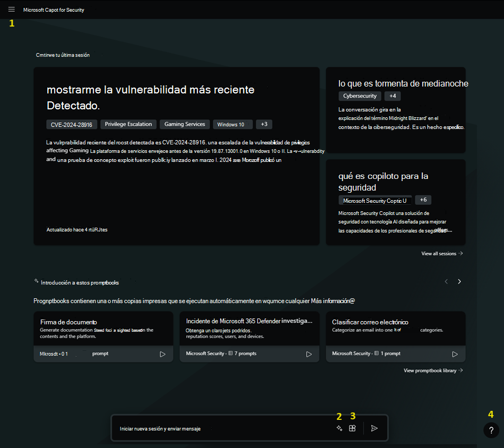The width and height of the screenshot is (504, 448).
Task: Expand the +4 tags on tormenta de medianoche card
Action: coord(393,96)
